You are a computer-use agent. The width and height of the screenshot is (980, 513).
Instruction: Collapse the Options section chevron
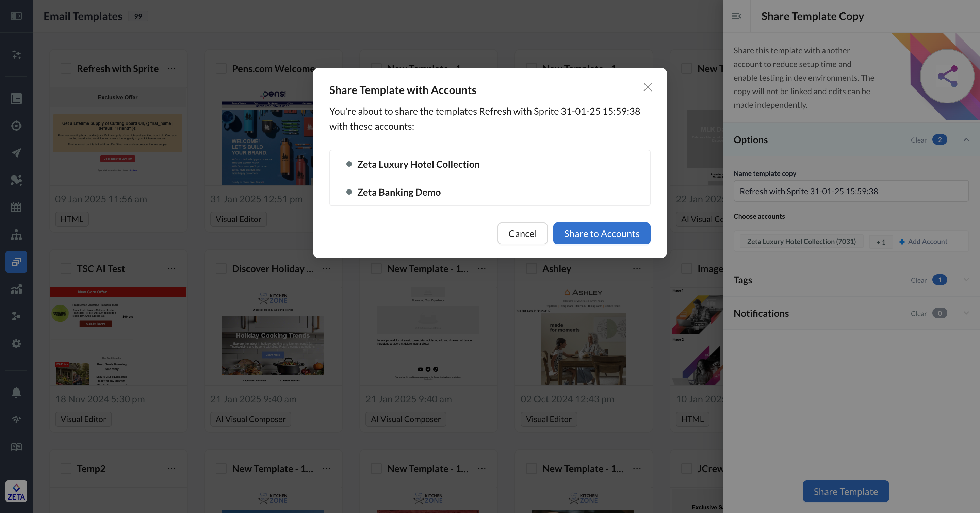pyautogui.click(x=966, y=139)
